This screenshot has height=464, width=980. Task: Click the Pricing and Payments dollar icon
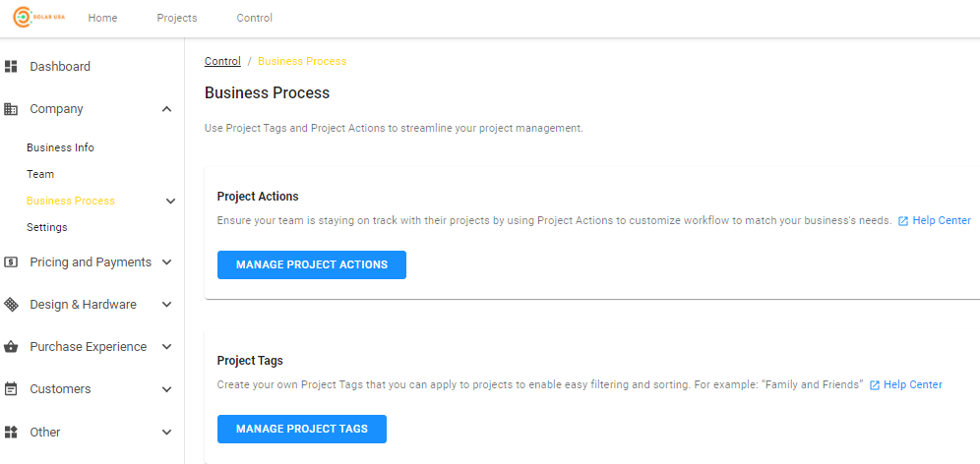click(11, 262)
